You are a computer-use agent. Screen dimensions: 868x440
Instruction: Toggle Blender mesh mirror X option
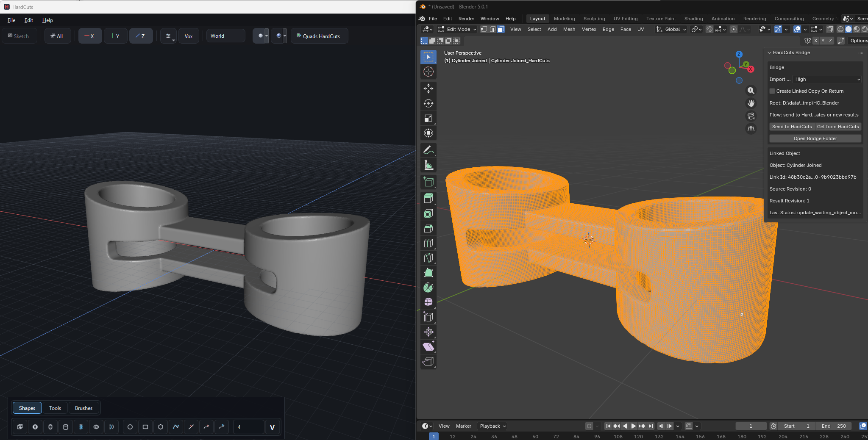coord(815,41)
